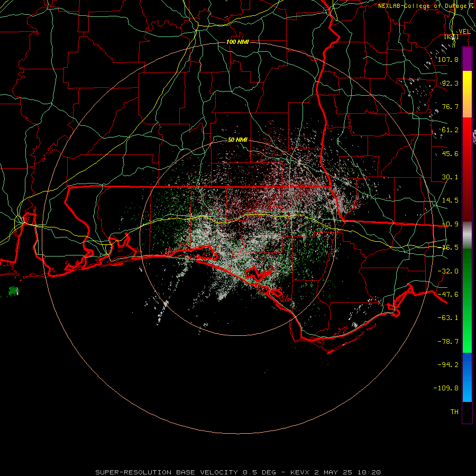Click the -94.2 velocity scale value
The width and height of the screenshot is (476, 476).
click(448, 364)
